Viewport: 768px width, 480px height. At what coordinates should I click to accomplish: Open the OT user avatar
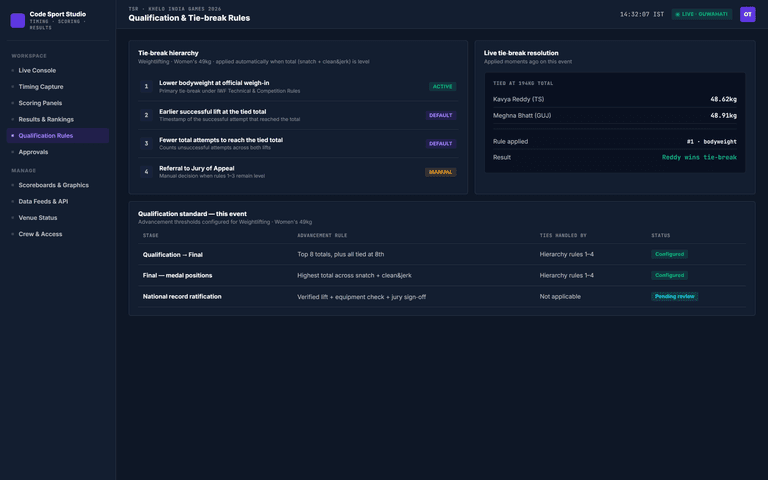point(747,14)
